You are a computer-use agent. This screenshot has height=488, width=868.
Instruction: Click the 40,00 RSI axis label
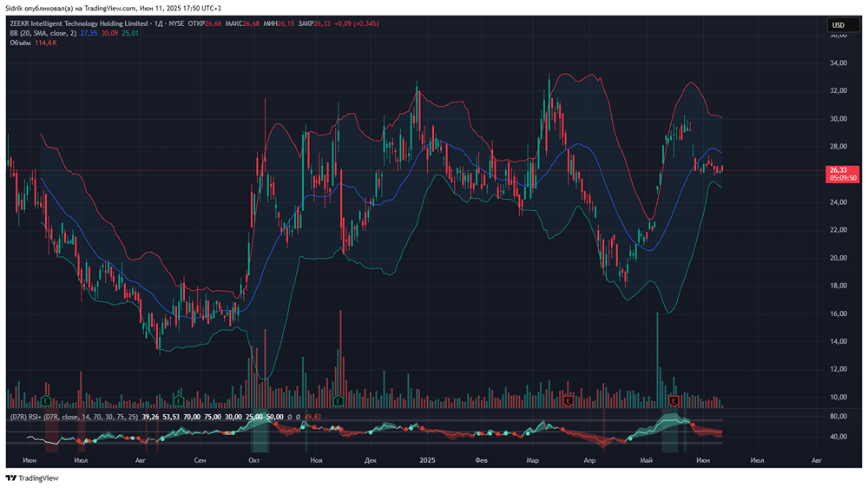[x=838, y=437]
